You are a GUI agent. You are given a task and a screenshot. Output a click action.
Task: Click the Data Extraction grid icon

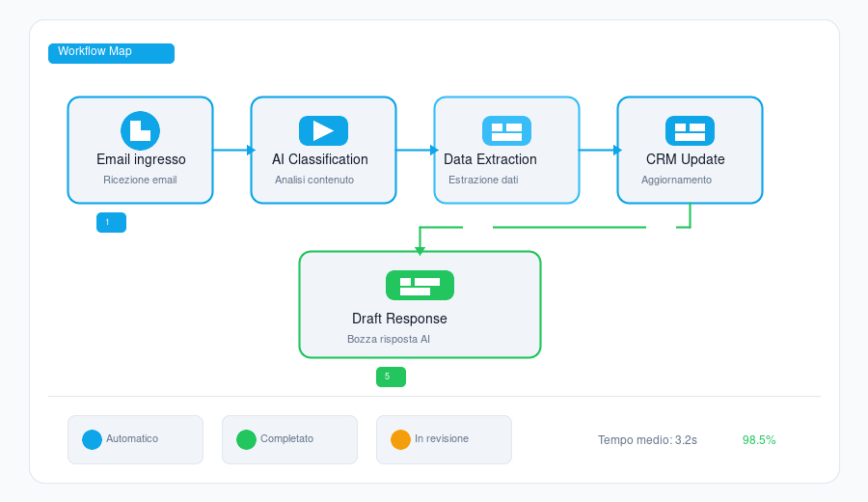[506, 130]
